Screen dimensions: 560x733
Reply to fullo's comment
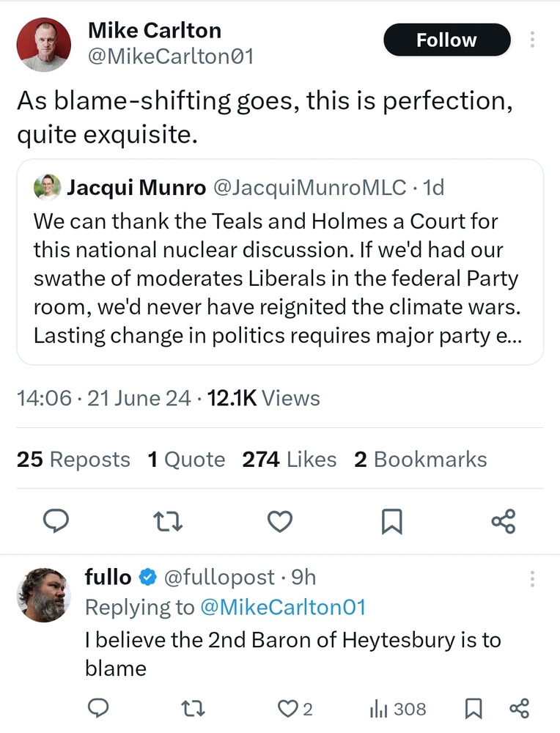[98, 708]
